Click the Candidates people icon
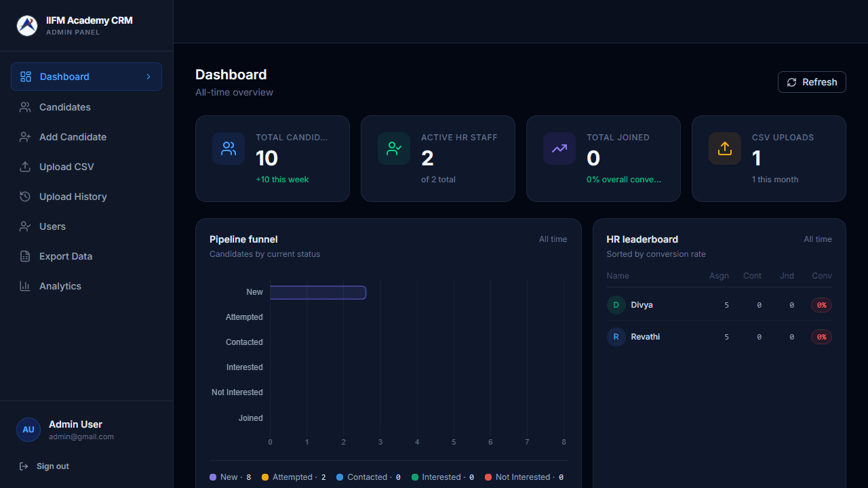 [x=25, y=107]
